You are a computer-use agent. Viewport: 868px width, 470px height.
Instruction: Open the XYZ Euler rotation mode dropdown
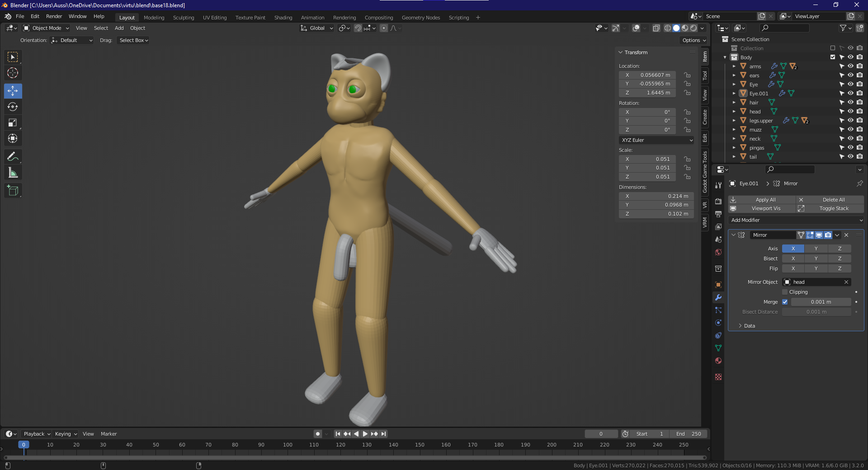(x=656, y=140)
